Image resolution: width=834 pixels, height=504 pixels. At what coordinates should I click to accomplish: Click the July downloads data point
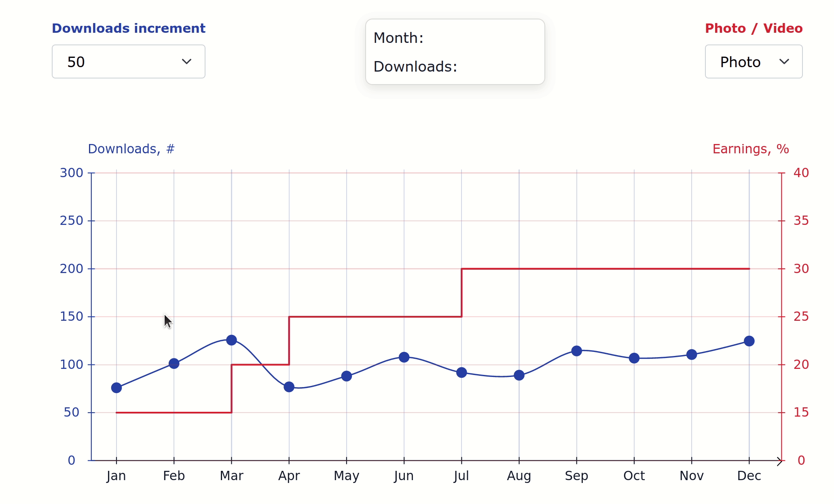[x=461, y=373]
